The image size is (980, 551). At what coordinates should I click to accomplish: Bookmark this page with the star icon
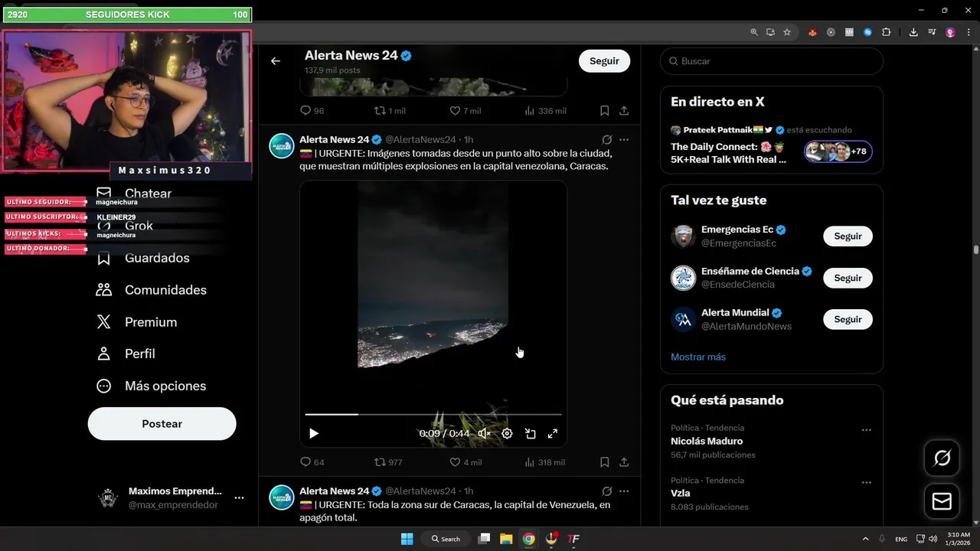point(787,32)
